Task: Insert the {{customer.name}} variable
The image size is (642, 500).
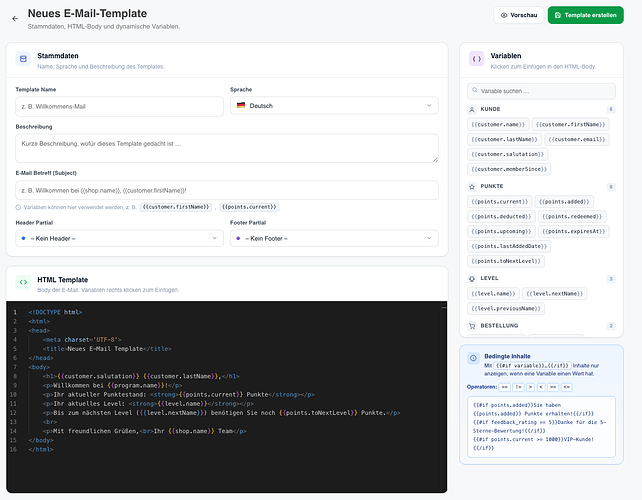Action: pyautogui.click(x=498, y=124)
